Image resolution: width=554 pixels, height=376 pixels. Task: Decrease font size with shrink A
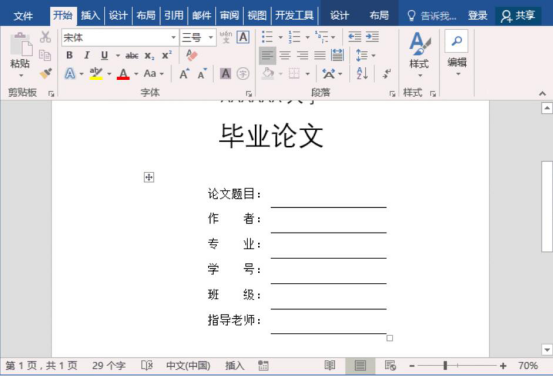click(x=202, y=74)
